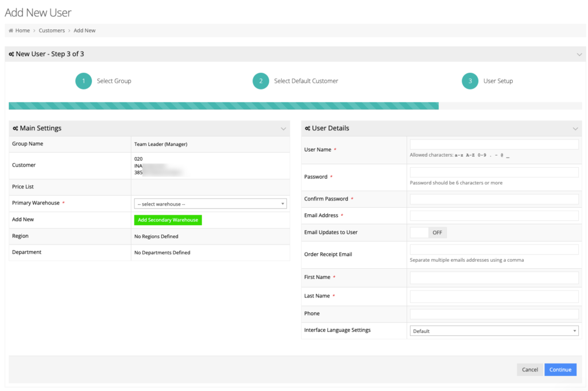
Task: Enable Email Updates to User switch
Action: 428,232
